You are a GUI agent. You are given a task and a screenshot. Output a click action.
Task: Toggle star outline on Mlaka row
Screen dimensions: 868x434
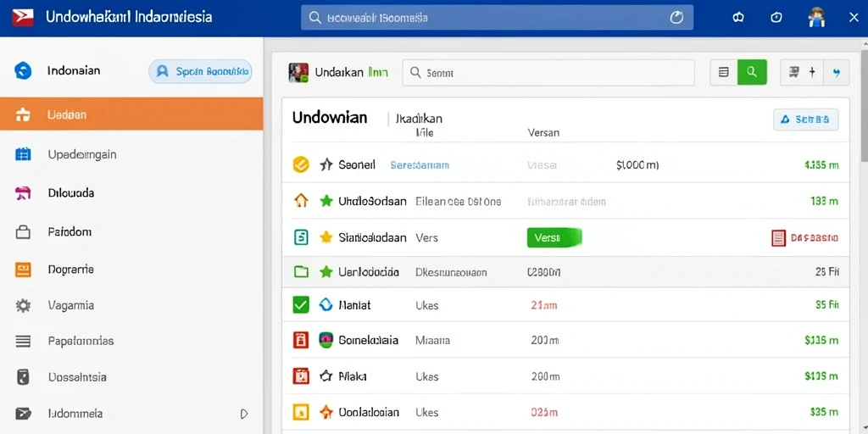pyautogui.click(x=326, y=376)
